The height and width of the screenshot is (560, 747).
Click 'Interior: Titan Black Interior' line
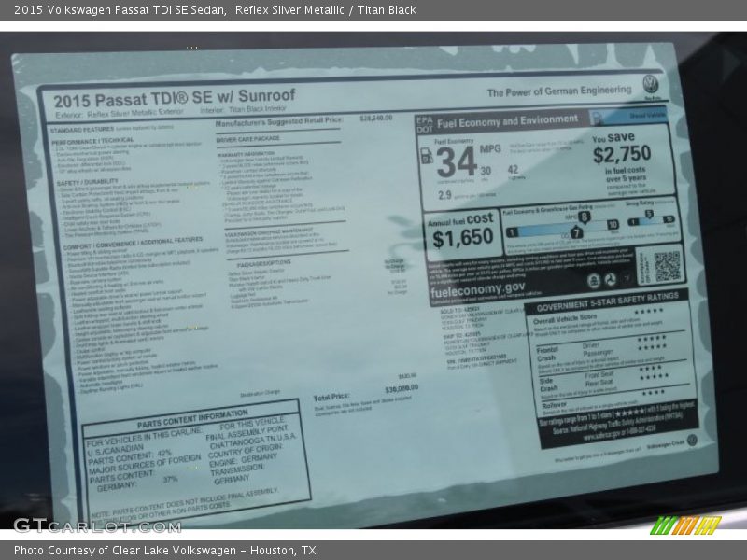pyautogui.click(x=243, y=109)
